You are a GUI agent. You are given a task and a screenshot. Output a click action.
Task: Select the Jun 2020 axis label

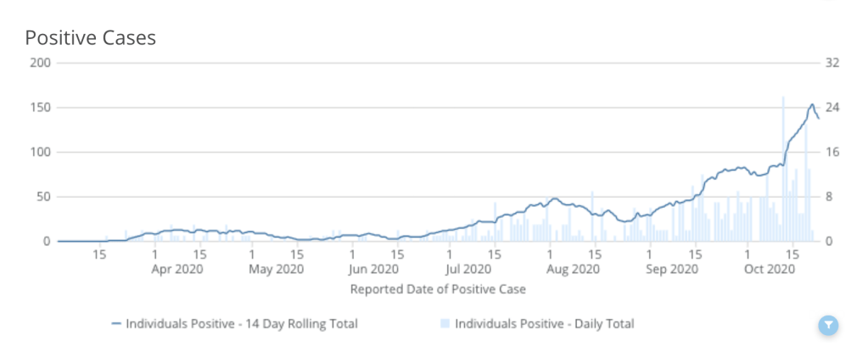[x=374, y=270]
